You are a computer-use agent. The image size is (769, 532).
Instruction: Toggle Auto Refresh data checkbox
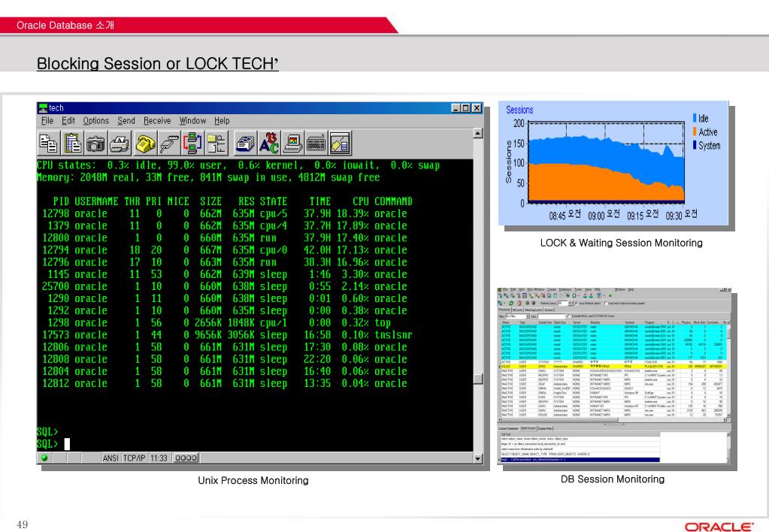577,303
